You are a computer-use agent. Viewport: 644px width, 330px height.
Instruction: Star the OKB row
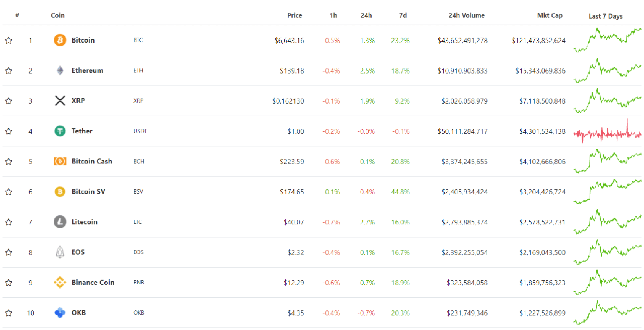[9, 312]
